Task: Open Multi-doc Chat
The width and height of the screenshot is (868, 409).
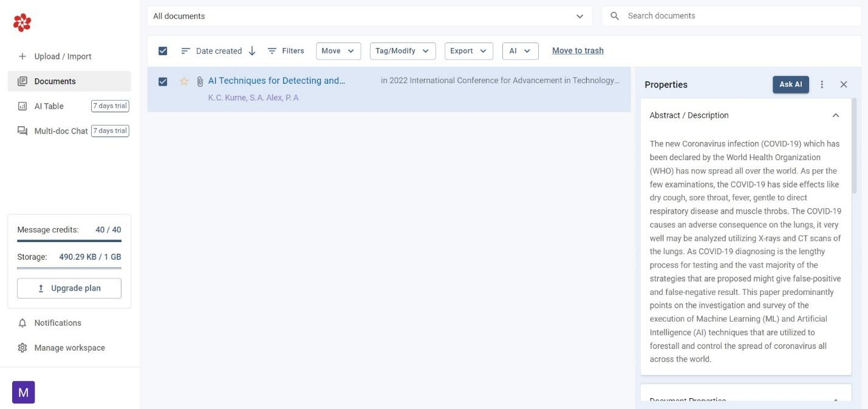Action: point(60,130)
